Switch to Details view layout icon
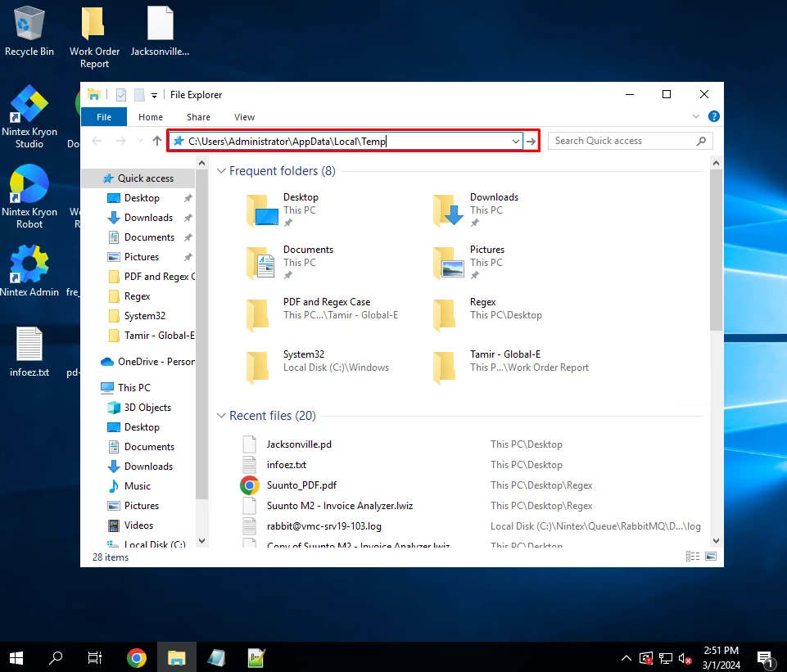This screenshot has height=672, width=787. (x=693, y=556)
